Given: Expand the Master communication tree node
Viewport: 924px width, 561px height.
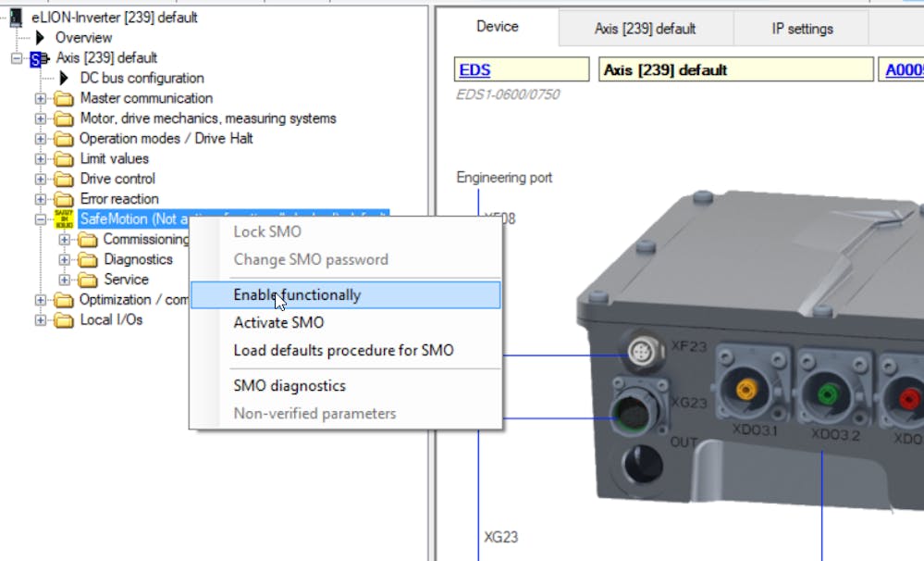Looking at the screenshot, I should point(40,99).
